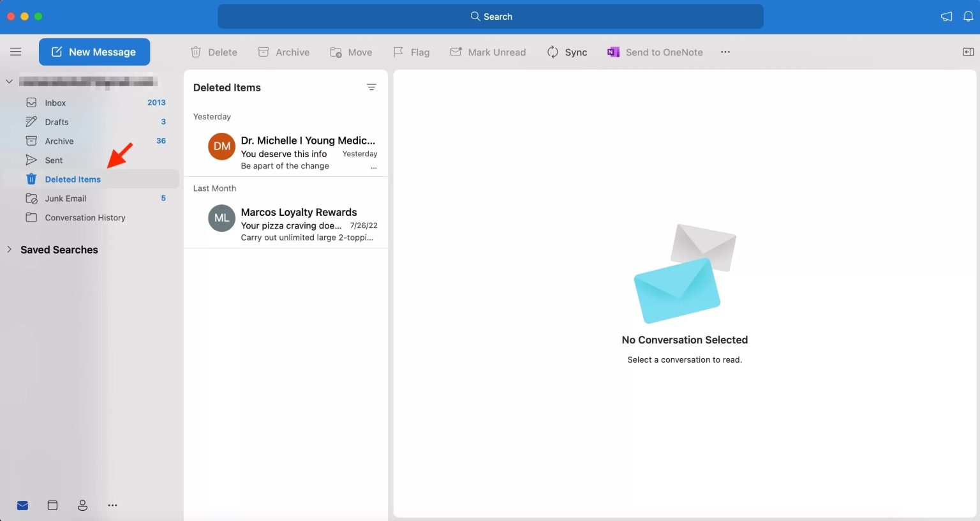The image size is (980, 521).
Task: Click the New Message button
Action: [x=94, y=52]
